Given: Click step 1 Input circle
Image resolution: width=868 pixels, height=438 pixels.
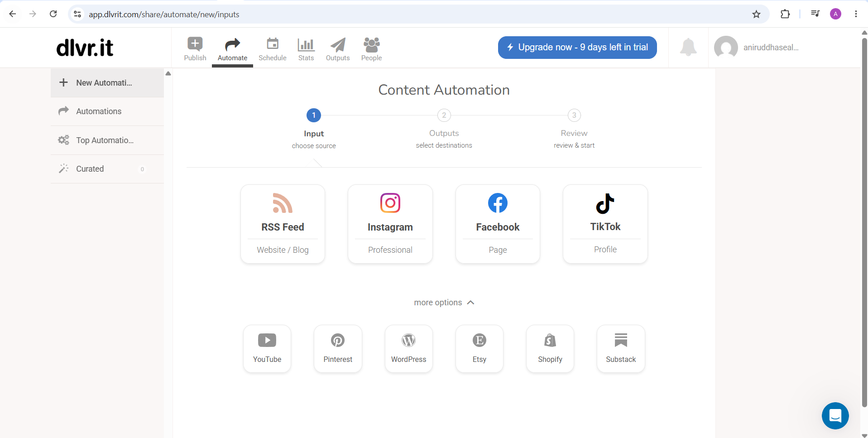Looking at the screenshot, I should pos(314,115).
